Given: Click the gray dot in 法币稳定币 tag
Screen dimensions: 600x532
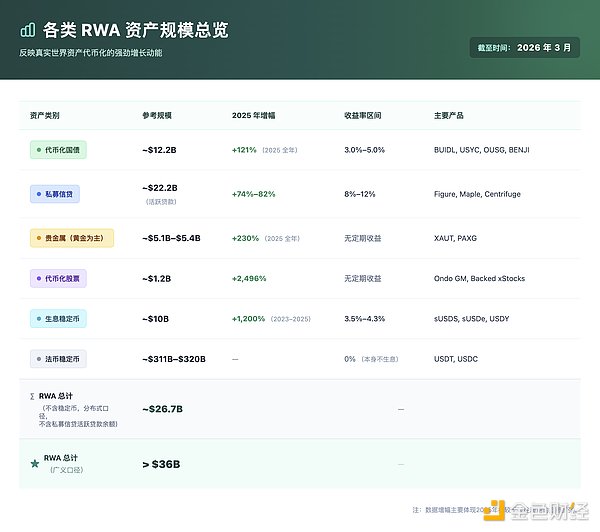Looking at the screenshot, I should pyautogui.click(x=38, y=358).
